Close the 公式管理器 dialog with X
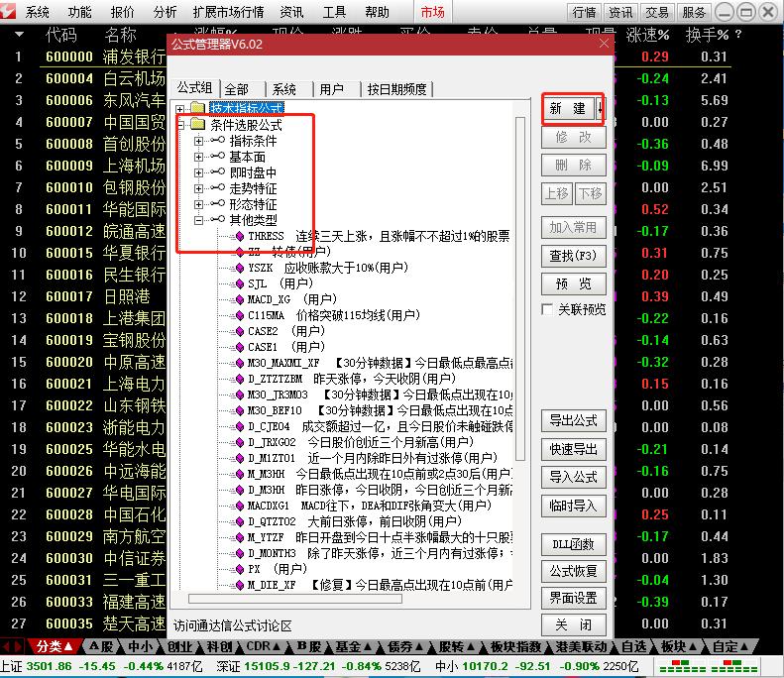Image resolution: width=784 pixels, height=678 pixels. click(x=604, y=44)
